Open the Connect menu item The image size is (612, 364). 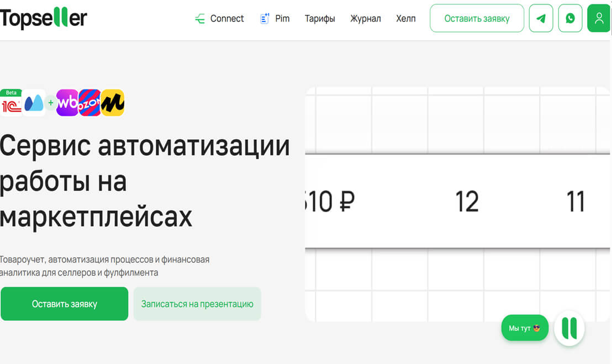click(x=219, y=18)
